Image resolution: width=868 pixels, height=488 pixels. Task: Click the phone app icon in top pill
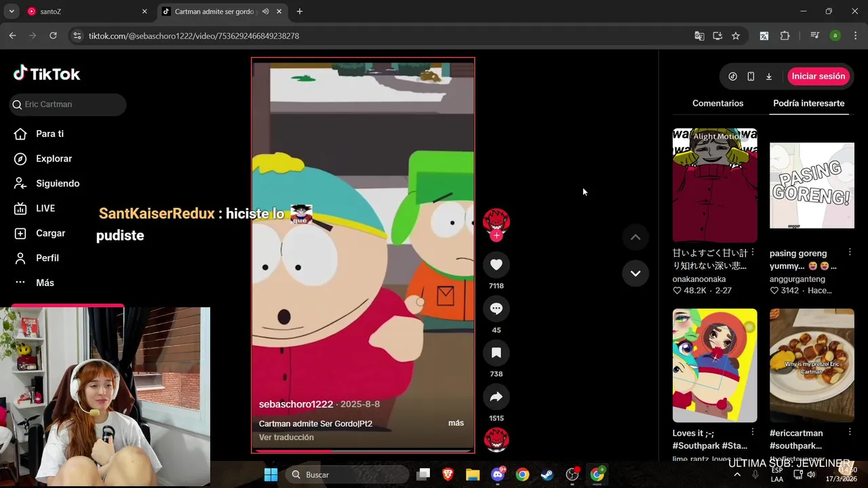pos(751,77)
